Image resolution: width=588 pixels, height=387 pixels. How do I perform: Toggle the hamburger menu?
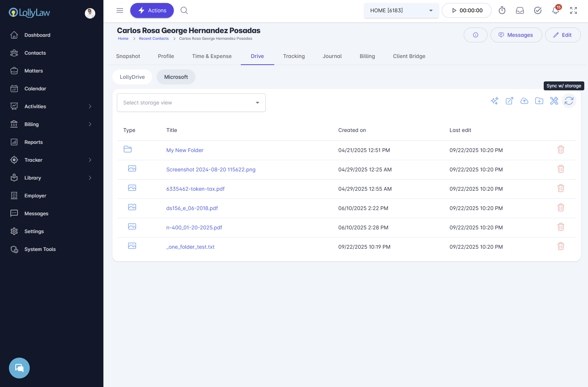120,10
